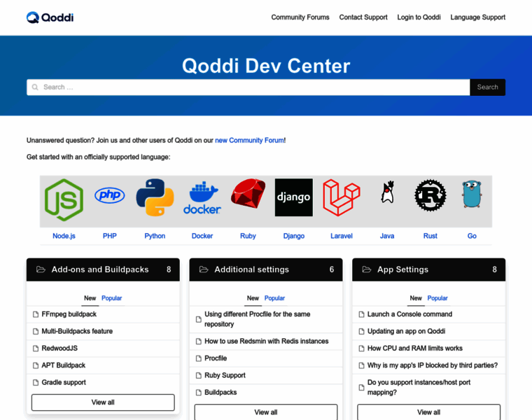The image size is (532, 420).
Task: Select the Ruby gem logo
Action: [x=248, y=193]
